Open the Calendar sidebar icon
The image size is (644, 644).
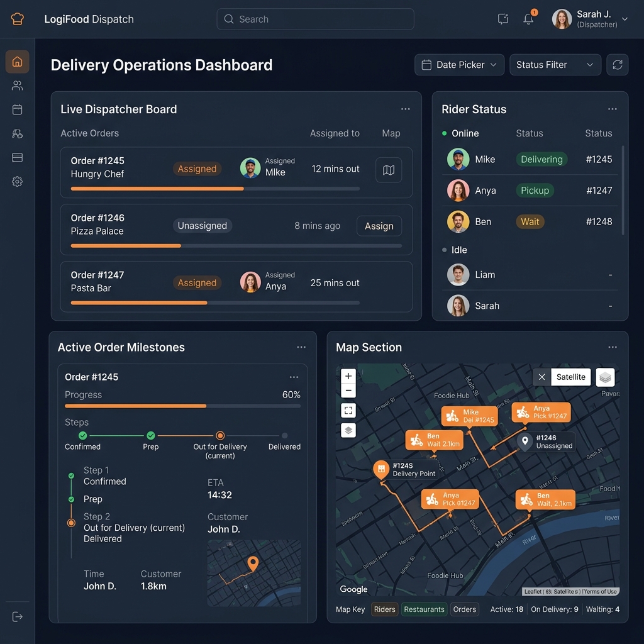(x=17, y=109)
